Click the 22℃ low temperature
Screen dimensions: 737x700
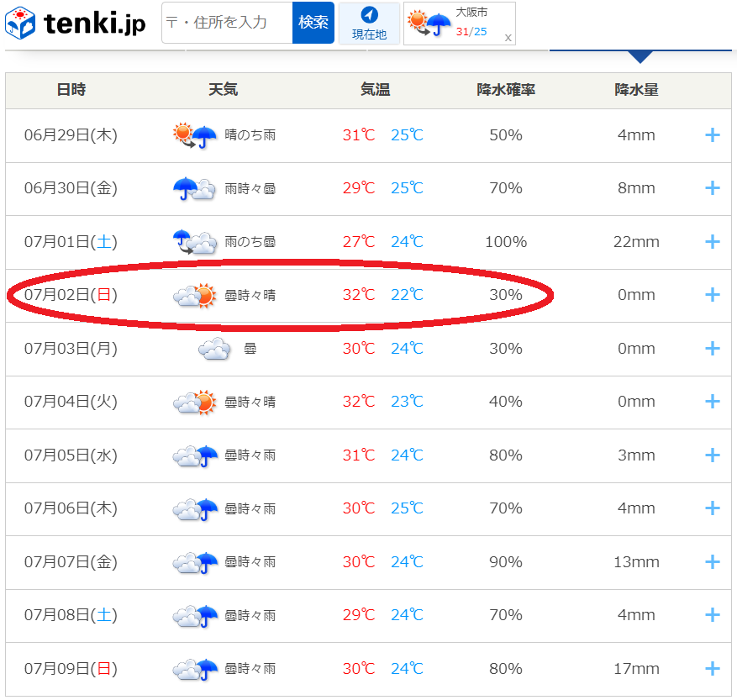[407, 295]
